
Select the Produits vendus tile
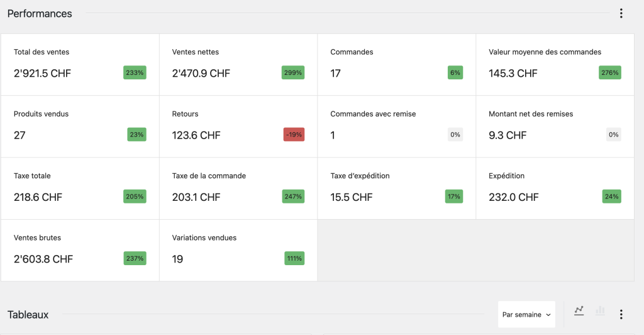(x=80, y=126)
